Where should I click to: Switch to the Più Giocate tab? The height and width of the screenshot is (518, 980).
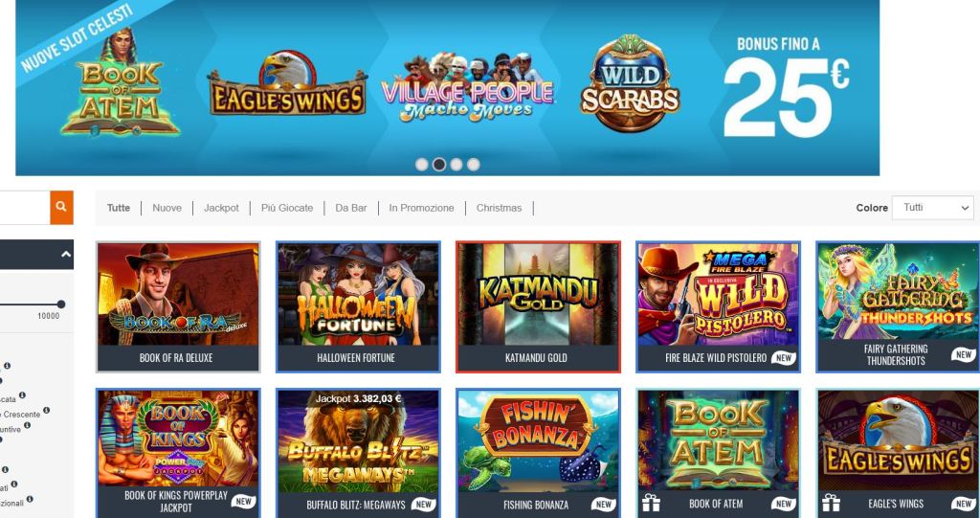coord(287,208)
